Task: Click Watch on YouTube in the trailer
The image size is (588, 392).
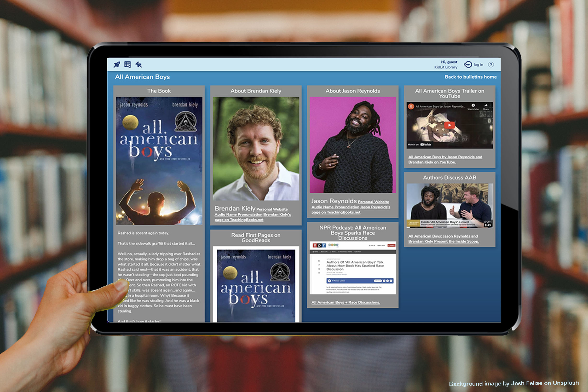Action: [x=419, y=145]
